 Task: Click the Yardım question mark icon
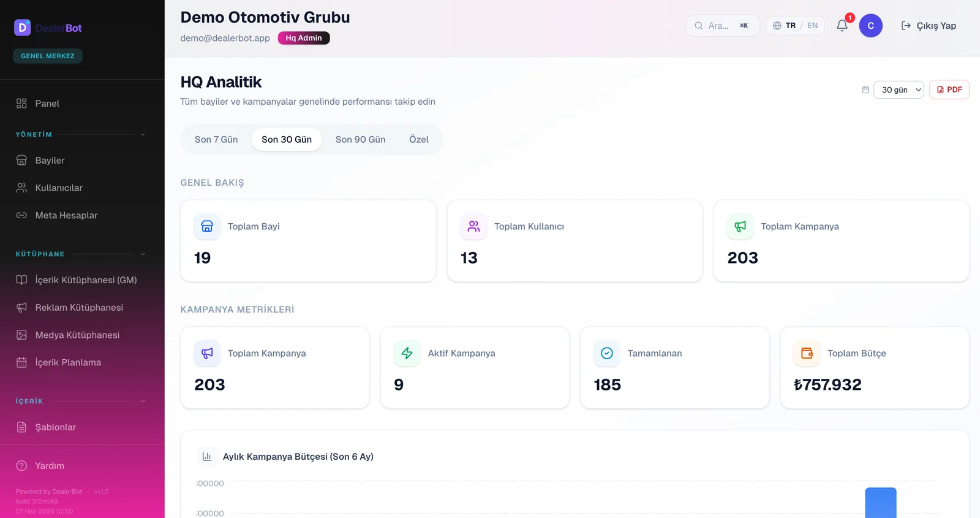(x=21, y=465)
